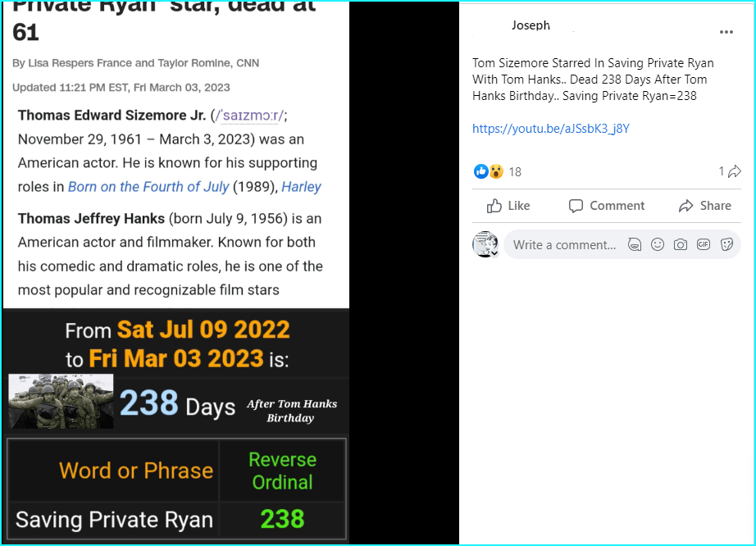
Task: Open the youtu.be video link
Action: coord(550,129)
